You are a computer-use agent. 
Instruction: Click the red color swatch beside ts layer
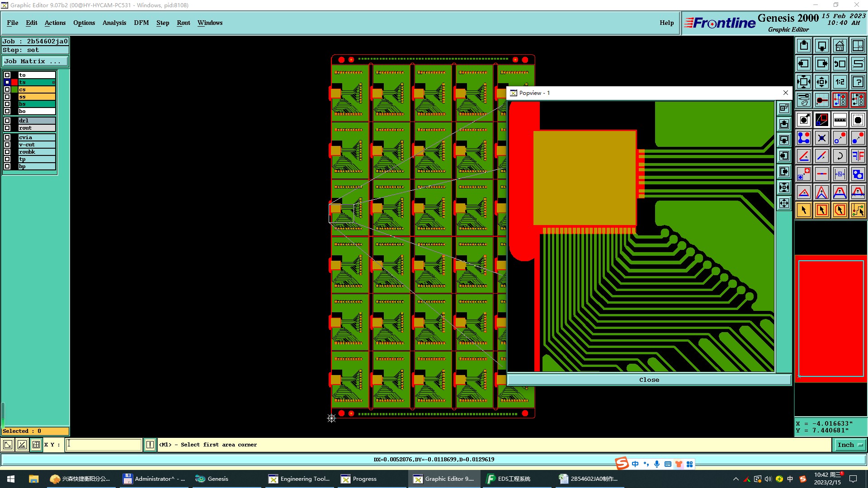pyautogui.click(x=14, y=82)
